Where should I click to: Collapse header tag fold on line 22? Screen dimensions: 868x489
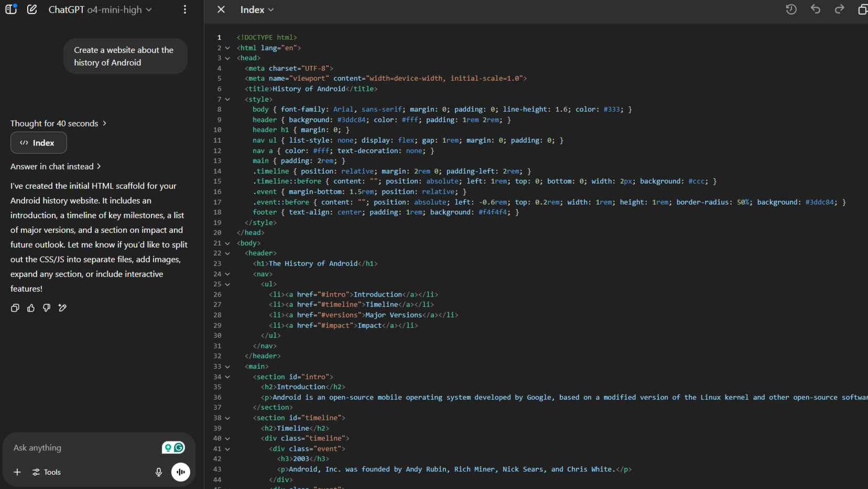[227, 253]
